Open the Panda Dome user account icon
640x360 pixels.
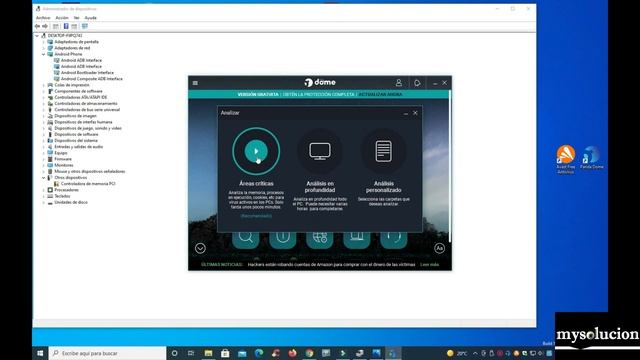point(399,83)
